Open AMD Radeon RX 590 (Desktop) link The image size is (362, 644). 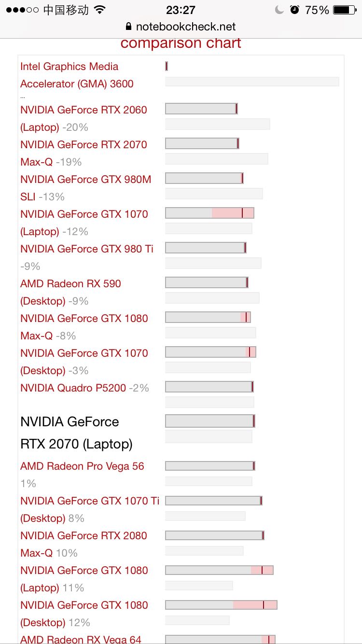(x=70, y=284)
